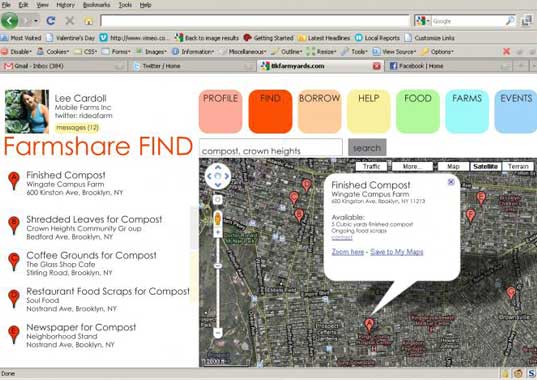Click the browser Back button
The width and height of the screenshot is (537, 380).
[9, 21]
